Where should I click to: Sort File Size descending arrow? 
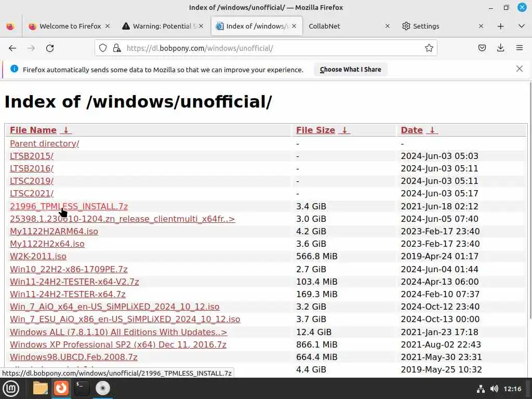tap(345, 130)
